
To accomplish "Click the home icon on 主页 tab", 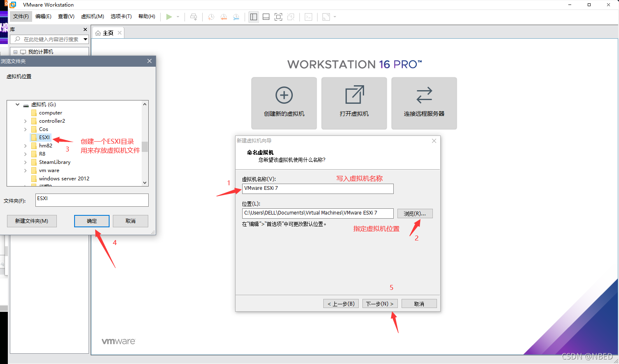I will [98, 33].
